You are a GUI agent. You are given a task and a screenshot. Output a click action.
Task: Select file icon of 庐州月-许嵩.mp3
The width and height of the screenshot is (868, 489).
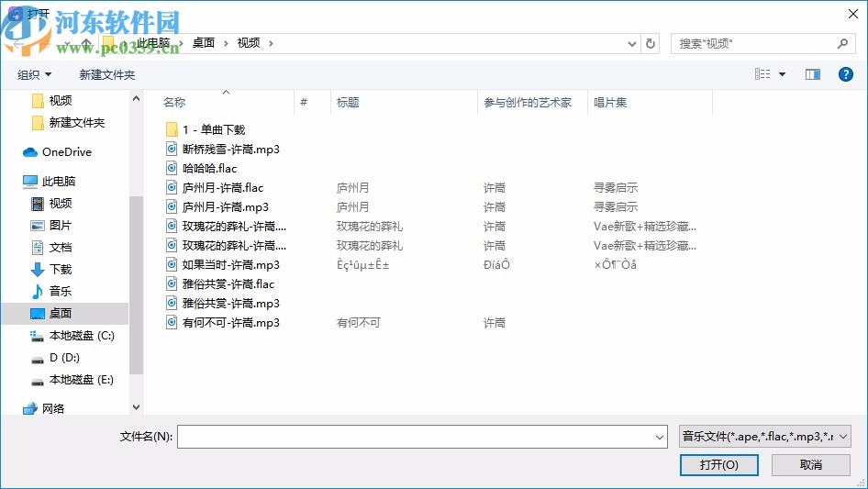click(x=172, y=206)
